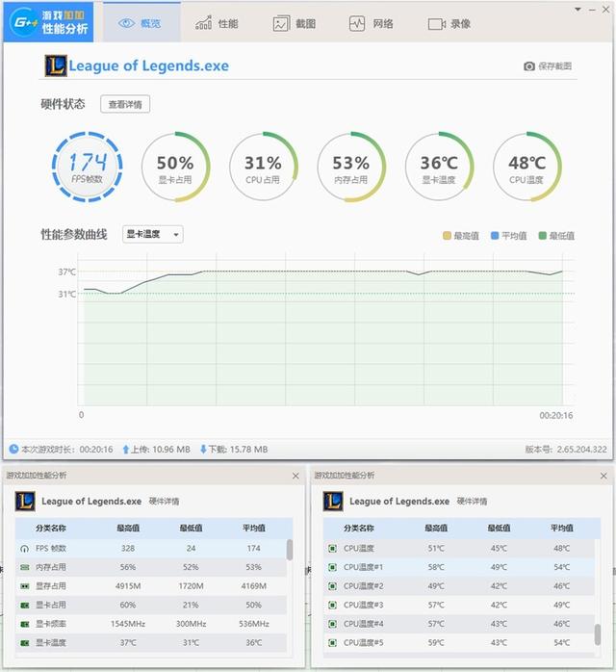Close the left hardware details window
This screenshot has height=672, width=616.
point(295,476)
